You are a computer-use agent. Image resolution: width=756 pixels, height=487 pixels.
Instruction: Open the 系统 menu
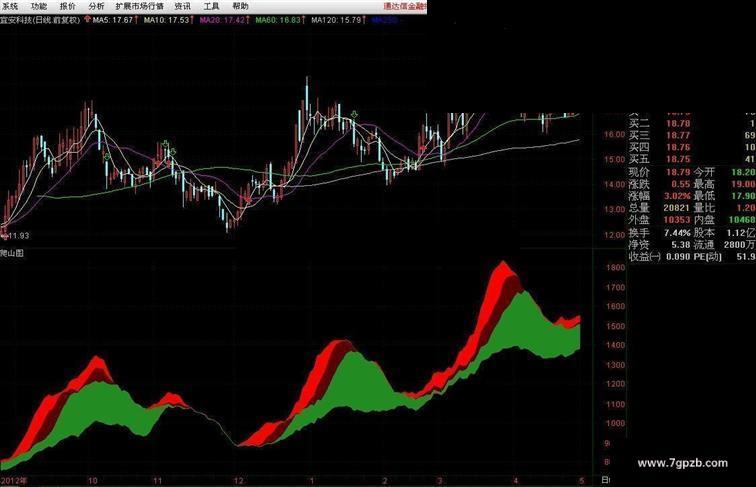(10, 6)
